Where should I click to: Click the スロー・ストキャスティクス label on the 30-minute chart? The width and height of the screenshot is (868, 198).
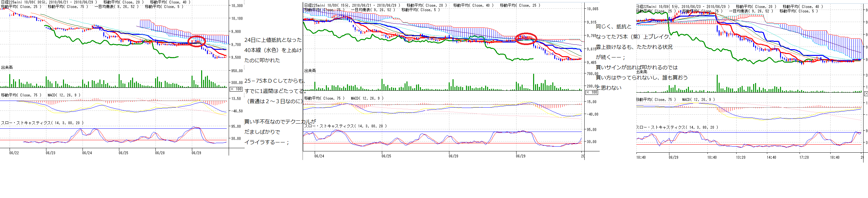[x=42, y=123]
